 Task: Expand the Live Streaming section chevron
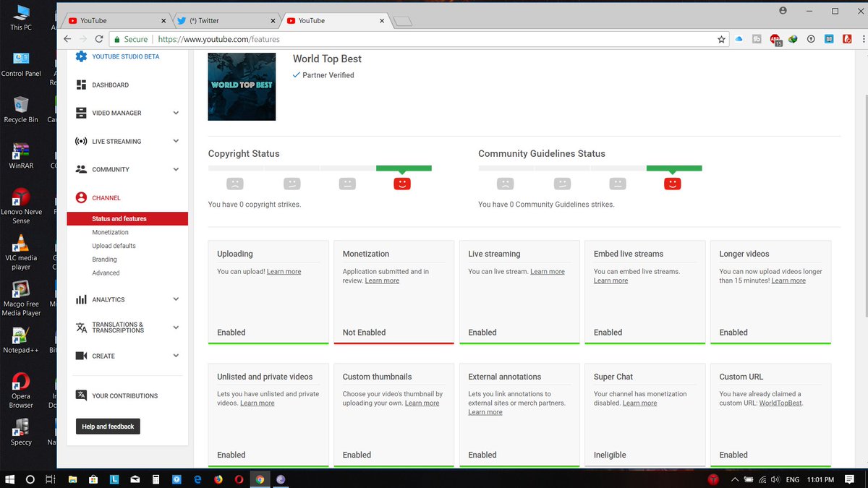pyautogui.click(x=176, y=141)
